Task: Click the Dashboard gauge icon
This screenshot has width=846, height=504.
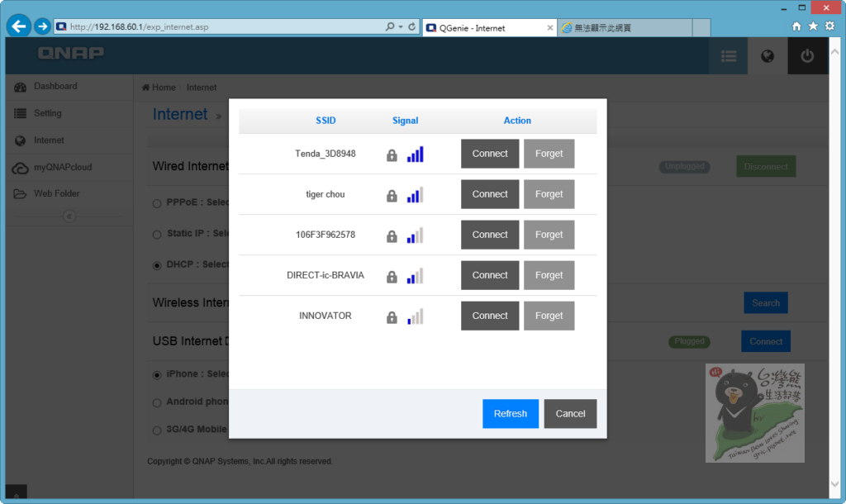Action: point(21,87)
